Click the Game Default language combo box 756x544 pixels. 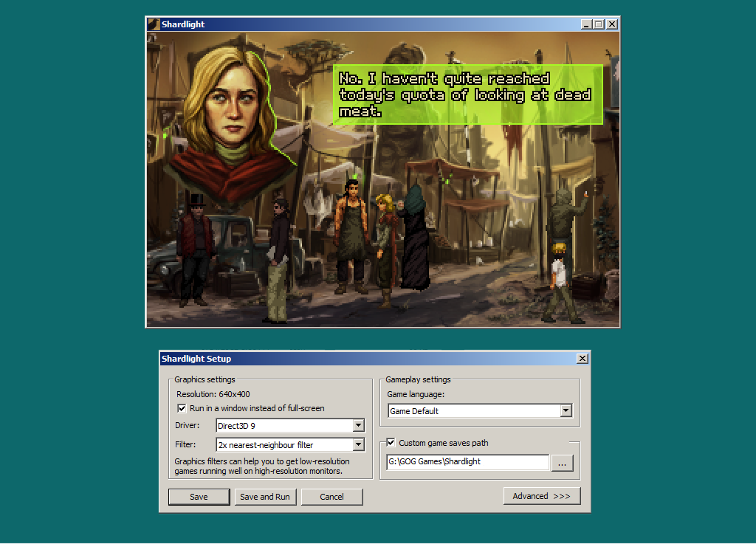[480, 410]
